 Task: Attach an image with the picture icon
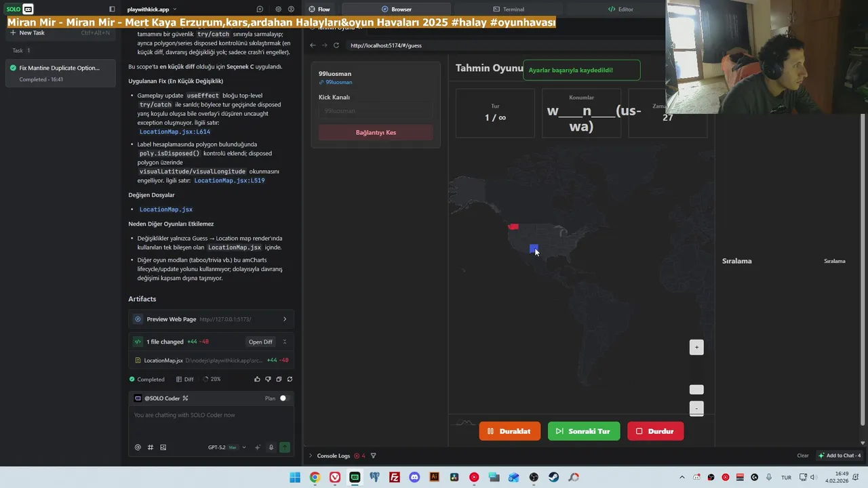(x=163, y=447)
